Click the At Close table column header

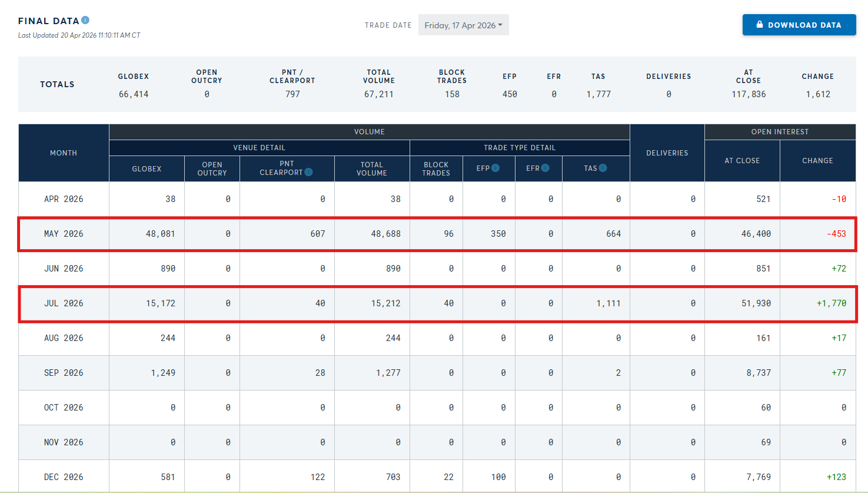click(742, 161)
